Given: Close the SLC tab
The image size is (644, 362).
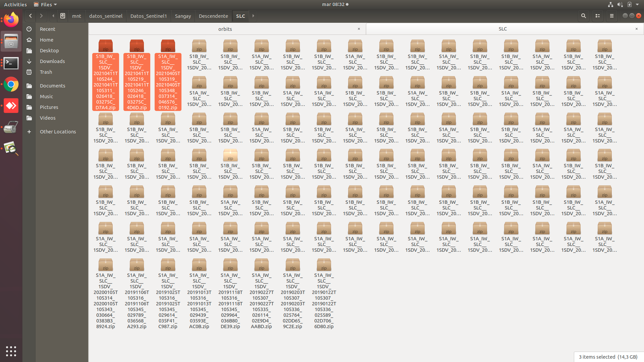Looking at the screenshot, I should (637, 29).
